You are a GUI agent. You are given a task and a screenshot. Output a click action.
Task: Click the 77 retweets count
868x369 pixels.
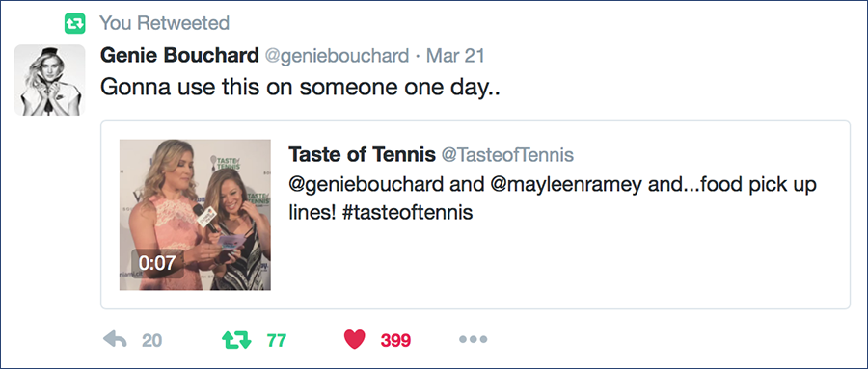[276, 341]
